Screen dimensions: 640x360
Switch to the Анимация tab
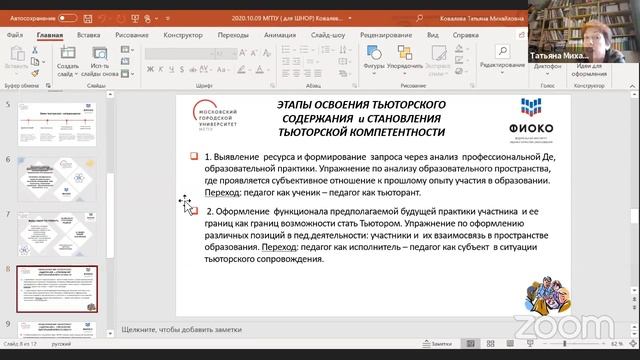coord(280,35)
